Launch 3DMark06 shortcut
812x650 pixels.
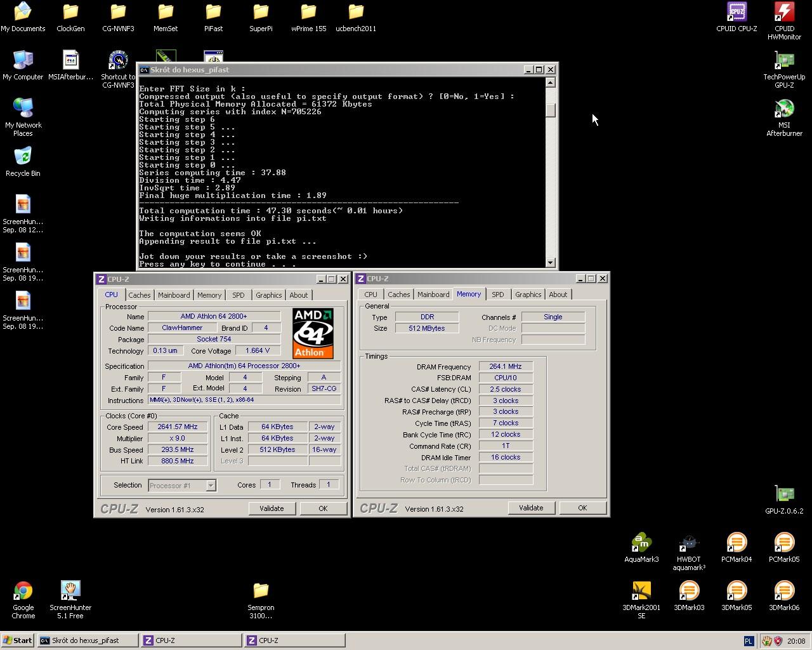click(784, 595)
